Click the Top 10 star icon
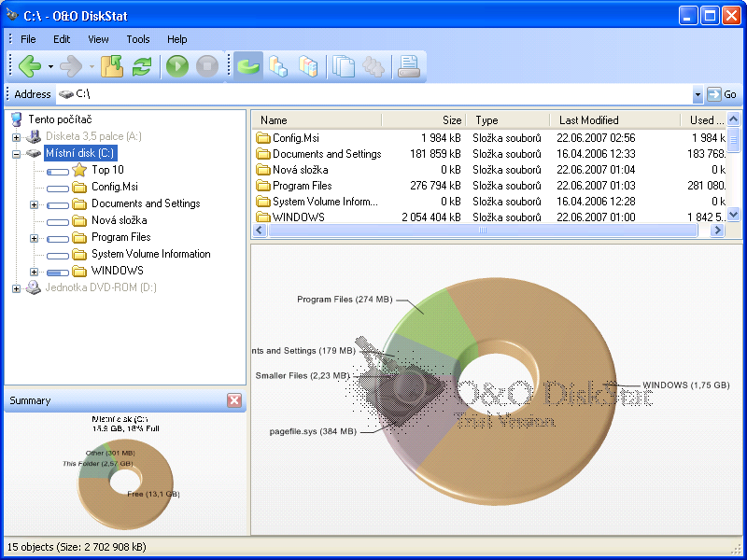The width and height of the screenshot is (747, 560). 79,170
